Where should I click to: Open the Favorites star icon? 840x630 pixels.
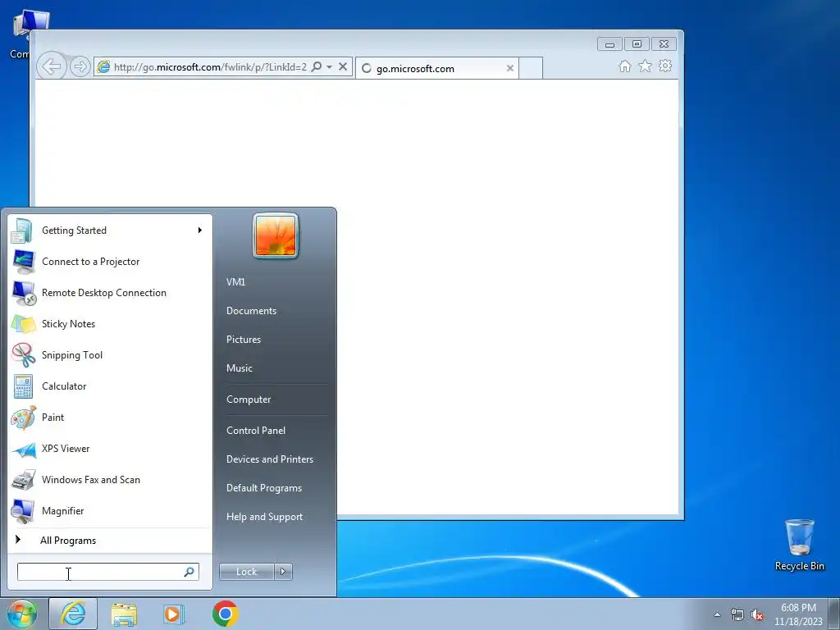click(645, 66)
